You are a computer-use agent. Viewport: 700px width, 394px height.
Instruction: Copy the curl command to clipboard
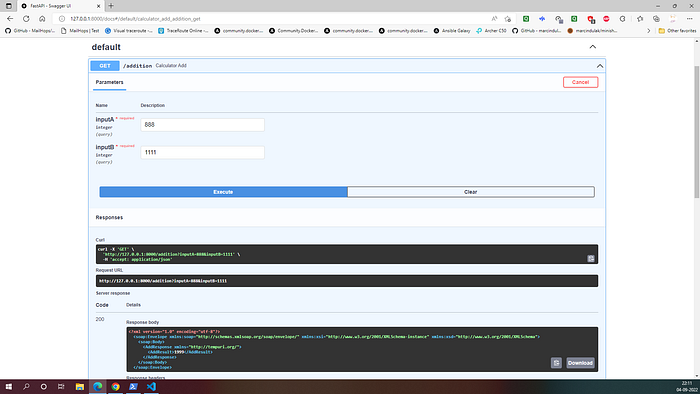[x=591, y=258]
